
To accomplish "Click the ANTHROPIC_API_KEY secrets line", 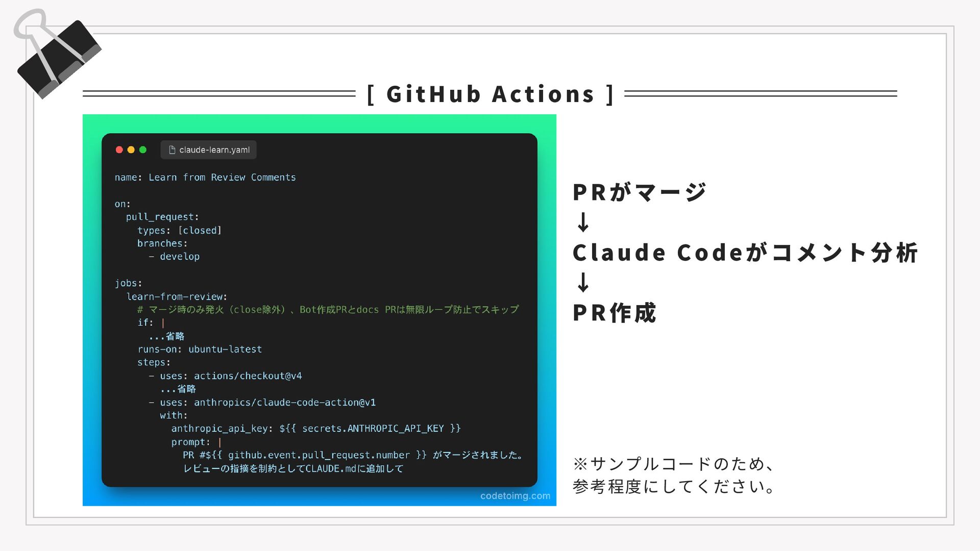I will pos(315,429).
